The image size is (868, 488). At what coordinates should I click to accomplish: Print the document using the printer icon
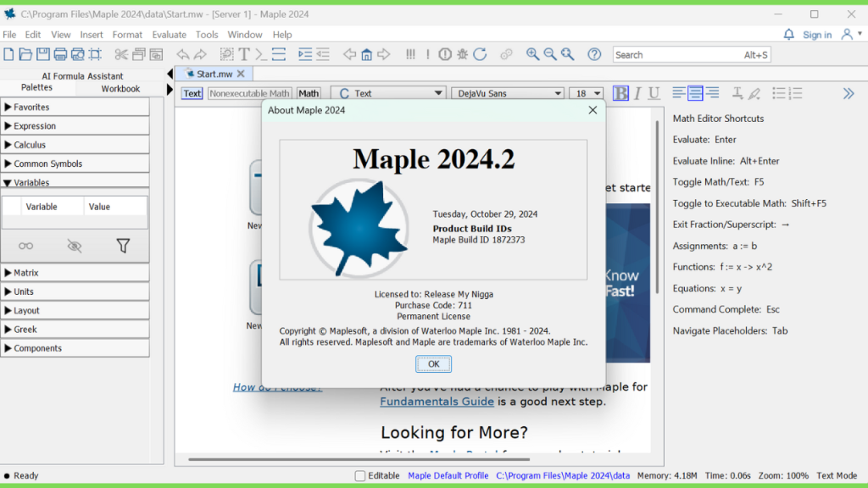(x=60, y=54)
